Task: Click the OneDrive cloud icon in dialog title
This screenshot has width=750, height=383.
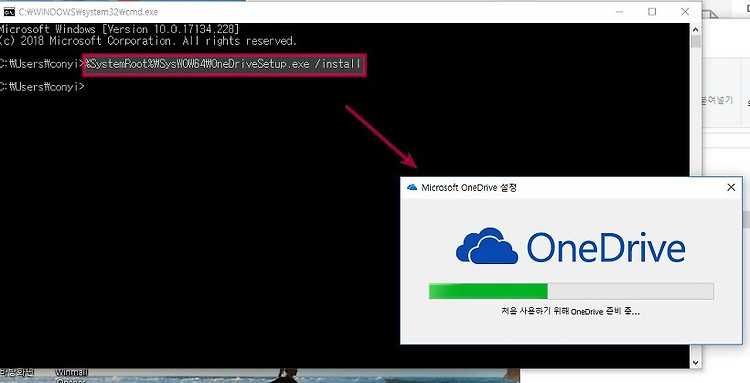Action: (x=412, y=187)
